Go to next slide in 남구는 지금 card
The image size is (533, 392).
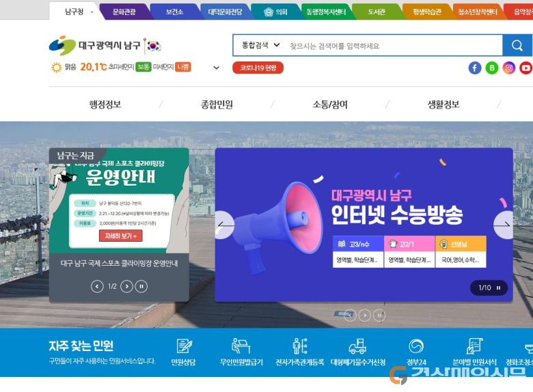tap(127, 286)
